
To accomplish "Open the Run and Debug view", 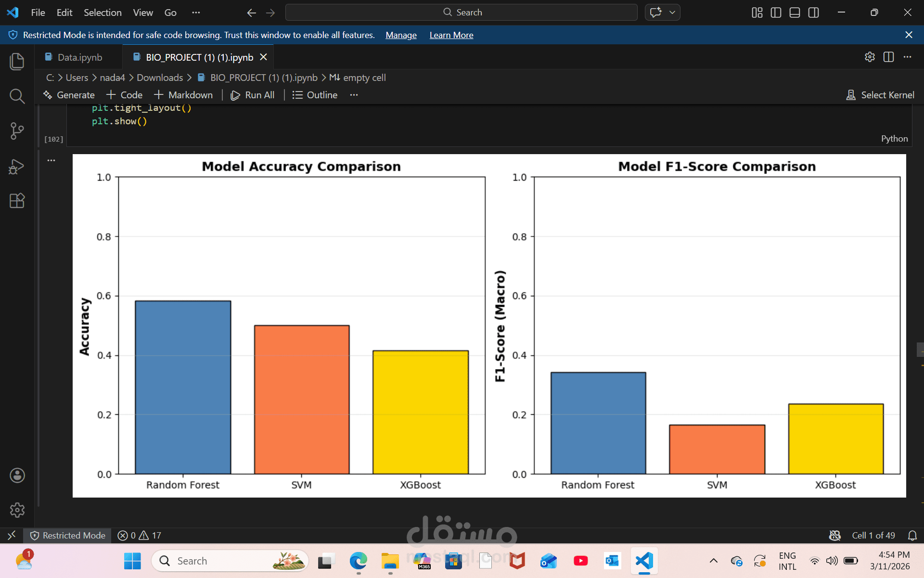I will click(17, 166).
